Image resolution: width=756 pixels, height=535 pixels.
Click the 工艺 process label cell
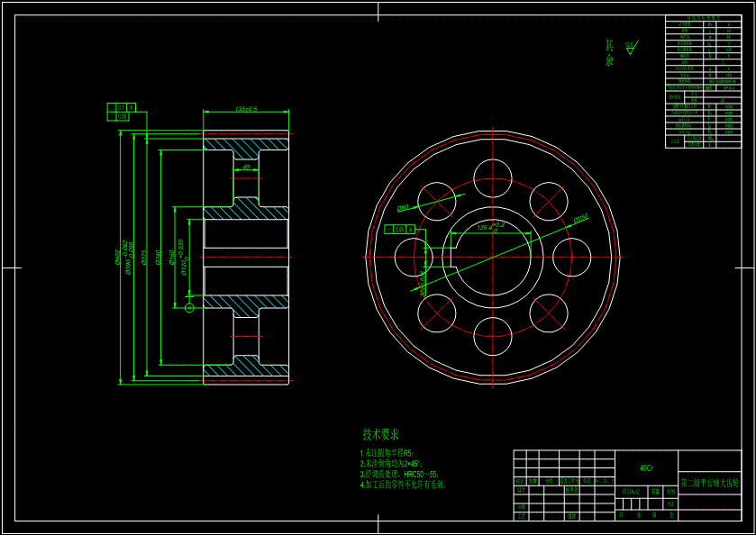pyautogui.click(x=520, y=516)
